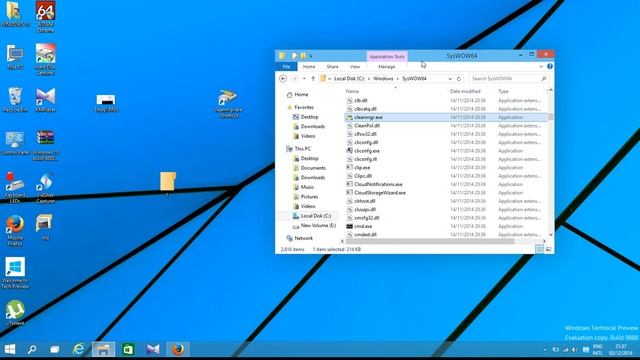Click the vertical scrollbar down arrow
Viewport: 640px width, 360px height.
[x=551, y=235]
